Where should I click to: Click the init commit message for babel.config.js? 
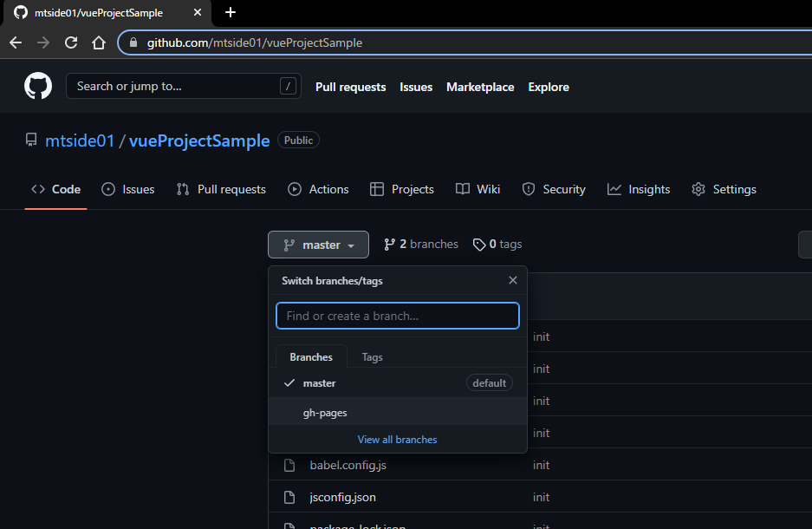[x=541, y=466]
